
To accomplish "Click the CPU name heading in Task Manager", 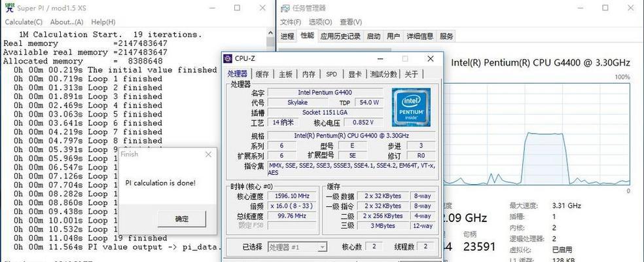I will (x=541, y=62).
